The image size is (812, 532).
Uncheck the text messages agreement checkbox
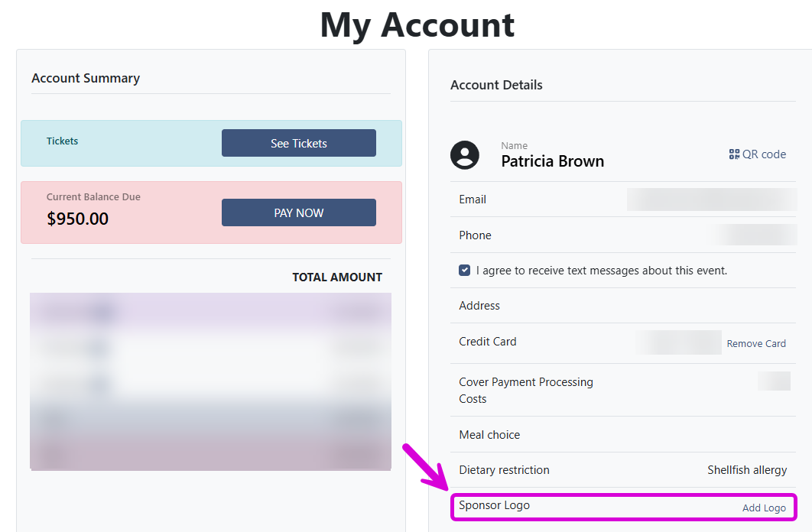pos(463,270)
